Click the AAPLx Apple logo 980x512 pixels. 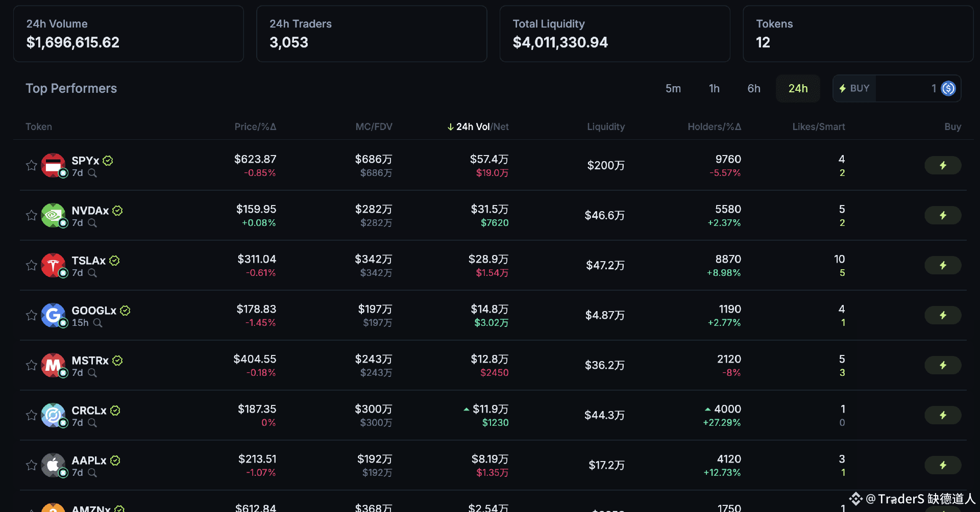click(x=54, y=465)
